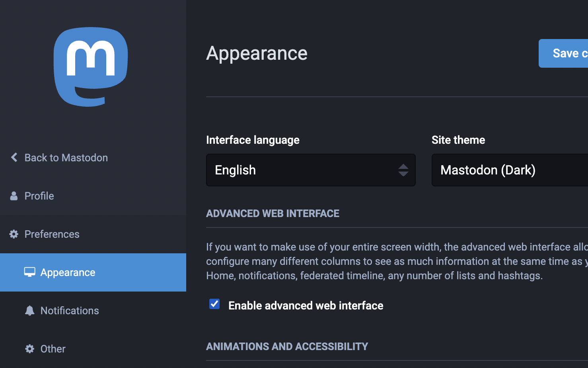Click the gear icon next to Other

30,348
